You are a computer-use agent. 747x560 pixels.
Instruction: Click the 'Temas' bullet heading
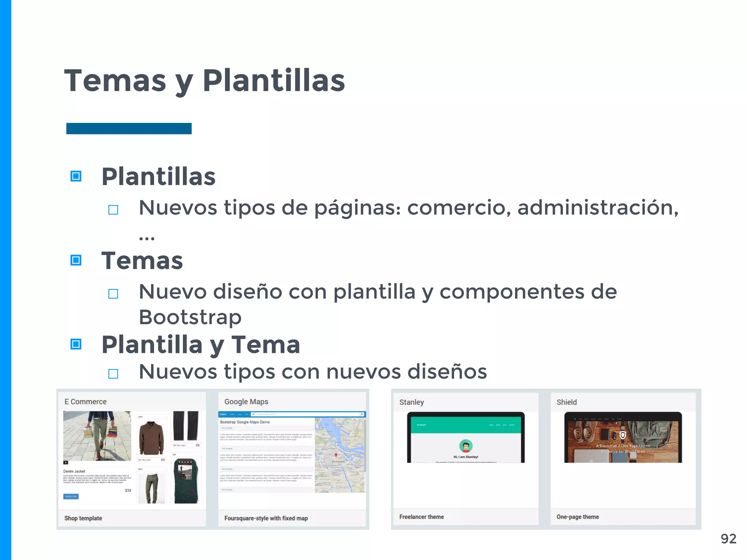(142, 261)
